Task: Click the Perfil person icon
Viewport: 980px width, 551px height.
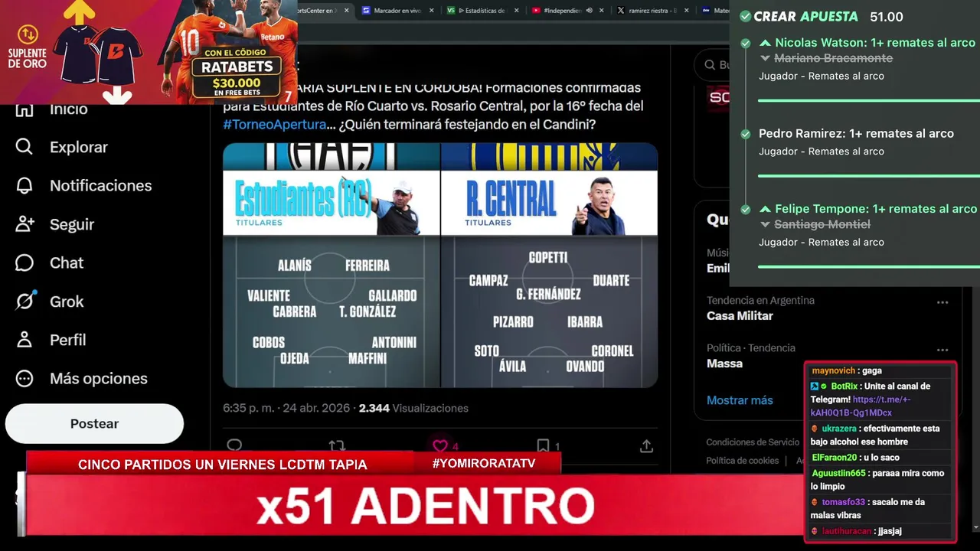Action: 24,340
